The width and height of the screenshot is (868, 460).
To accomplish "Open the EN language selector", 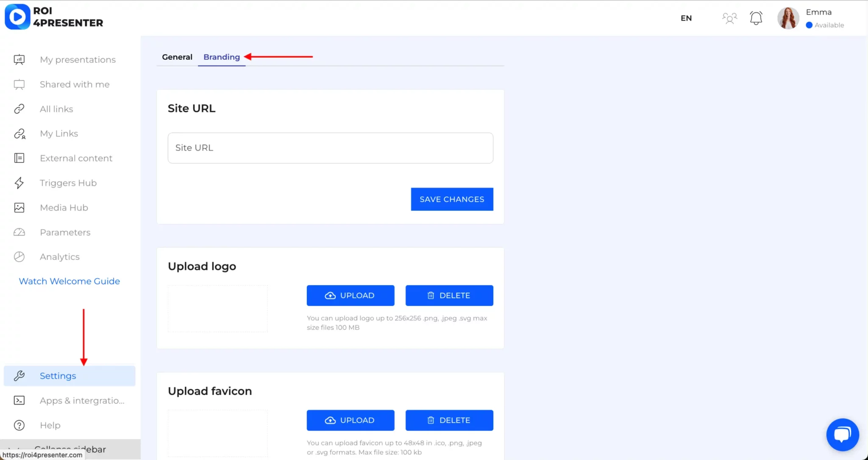I will [686, 18].
